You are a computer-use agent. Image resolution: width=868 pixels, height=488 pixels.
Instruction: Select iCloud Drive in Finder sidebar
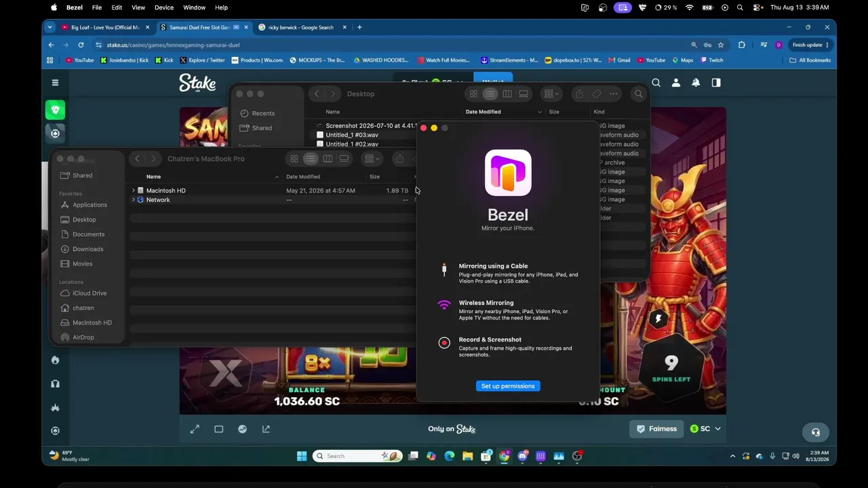point(90,293)
